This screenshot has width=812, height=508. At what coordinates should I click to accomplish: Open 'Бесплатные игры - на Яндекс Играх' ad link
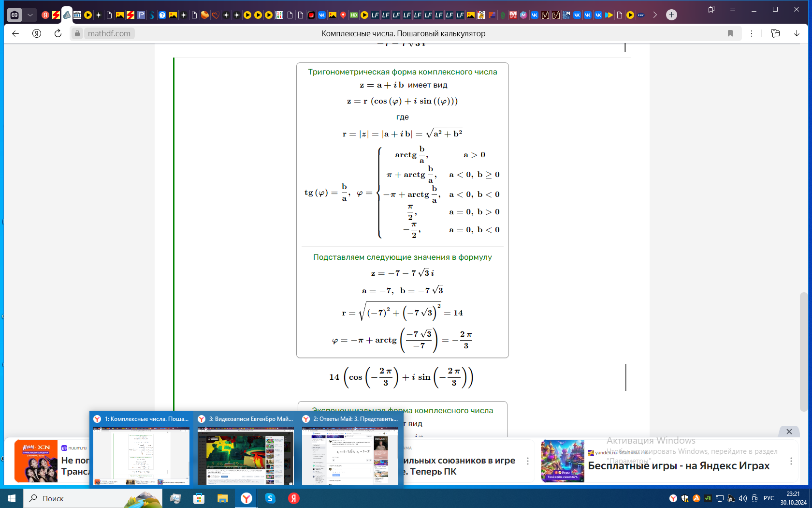[679, 466]
